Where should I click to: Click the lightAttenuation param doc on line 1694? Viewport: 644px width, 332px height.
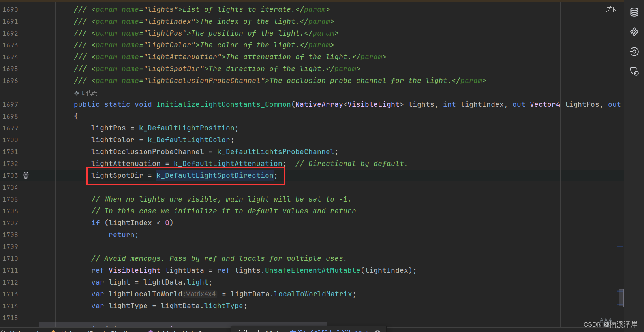(x=230, y=57)
